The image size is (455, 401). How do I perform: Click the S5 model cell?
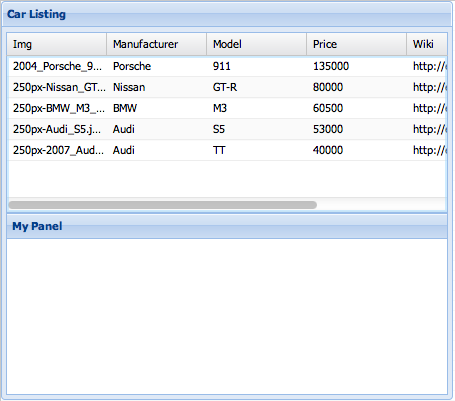(x=257, y=129)
